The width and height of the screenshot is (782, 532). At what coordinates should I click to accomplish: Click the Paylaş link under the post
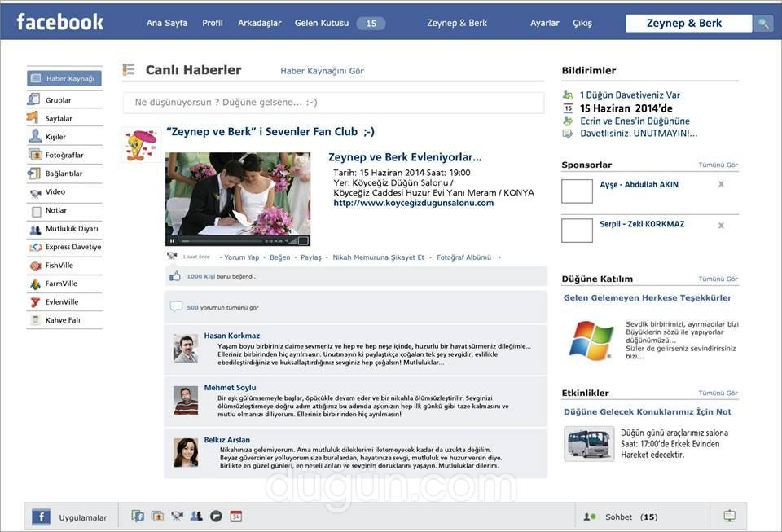click(x=311, y=257)
